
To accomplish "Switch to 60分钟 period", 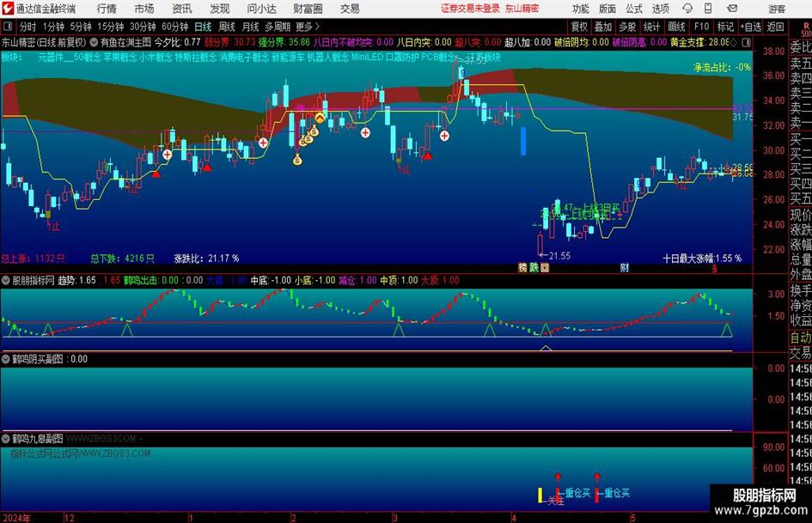I will pyautogui.click(x=174, y=27).
